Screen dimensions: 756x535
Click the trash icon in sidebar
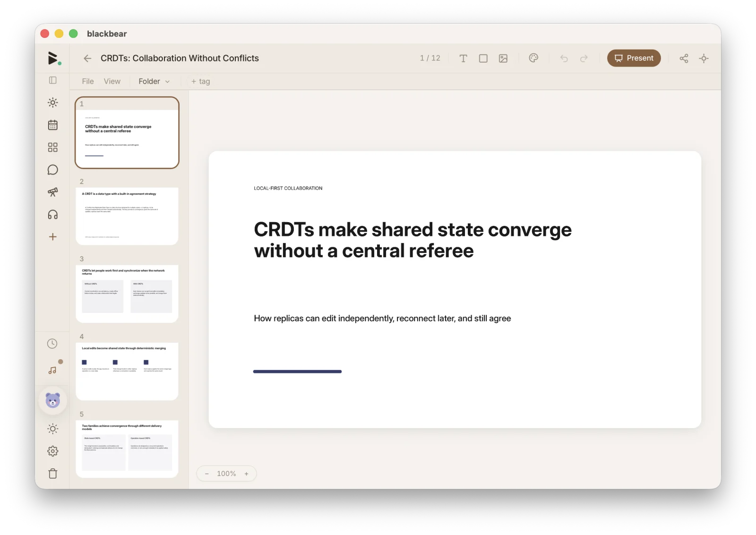point(53,474)
